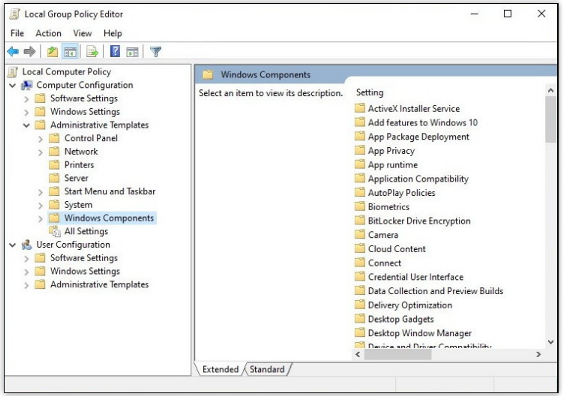The height and width of the screenshot is (396, 563).
Task: Select Cloud Content in the list
Action: coord(397,248)
